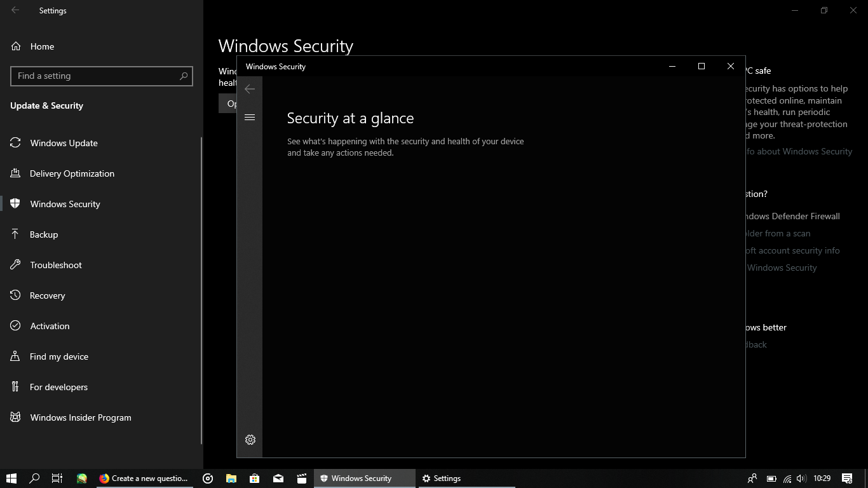Open Task View from the taskbar
868x488 pixels.
coord(57,478)
